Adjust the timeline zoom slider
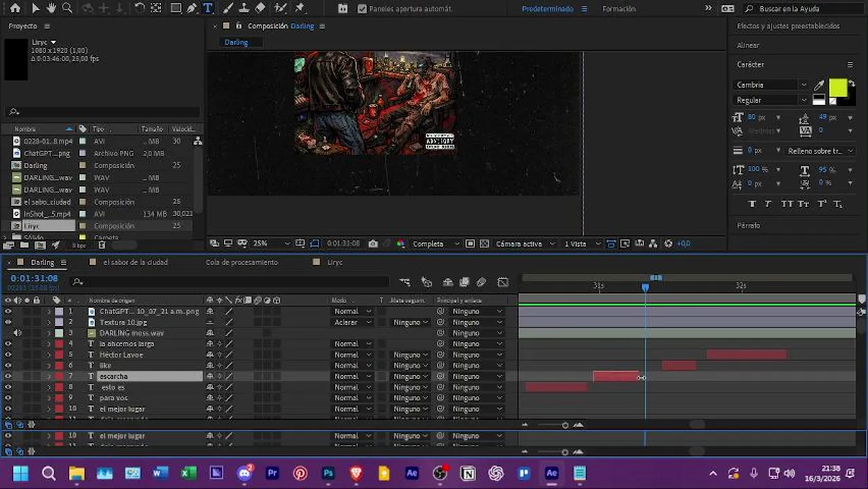The image size is (868, 489). coord(565,425)
